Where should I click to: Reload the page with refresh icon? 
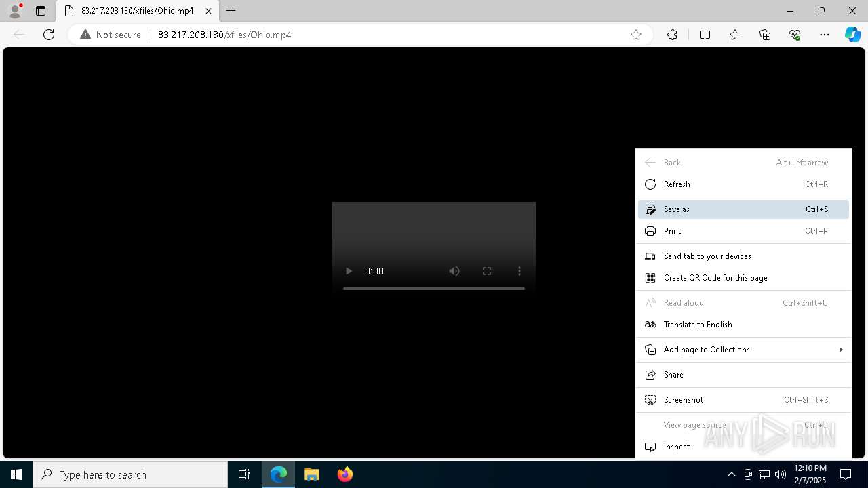point(49,35)
